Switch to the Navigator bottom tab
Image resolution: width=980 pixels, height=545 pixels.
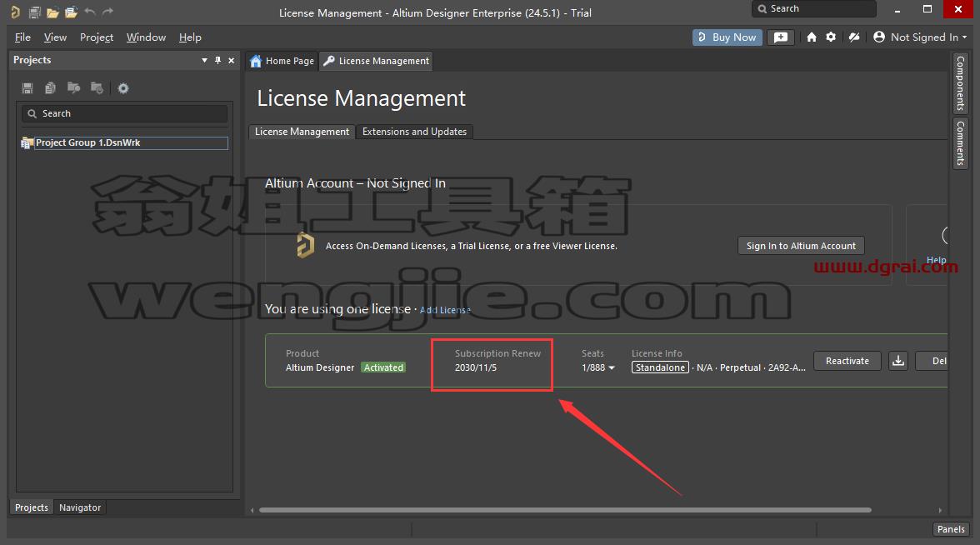pyautogui.click(x=80, y=507)
